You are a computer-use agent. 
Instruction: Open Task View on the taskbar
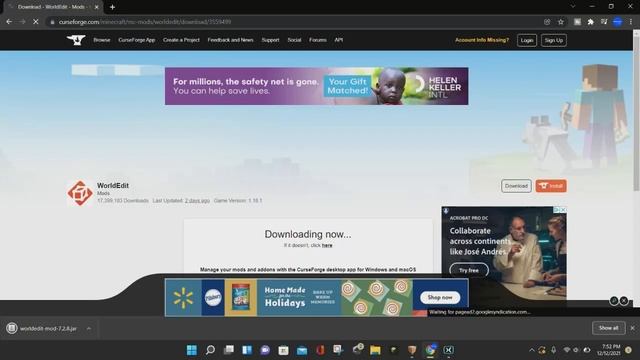click(x=229, y=350)
